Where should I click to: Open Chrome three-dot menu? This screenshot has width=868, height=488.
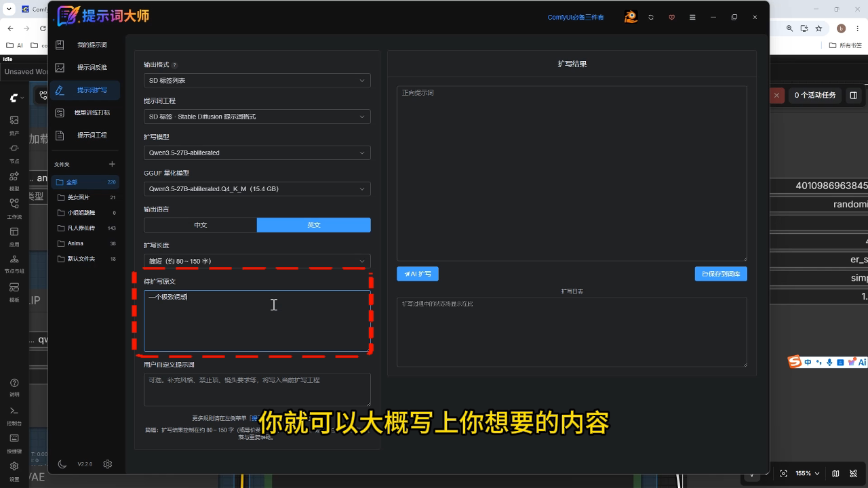[x=858, y=28]
